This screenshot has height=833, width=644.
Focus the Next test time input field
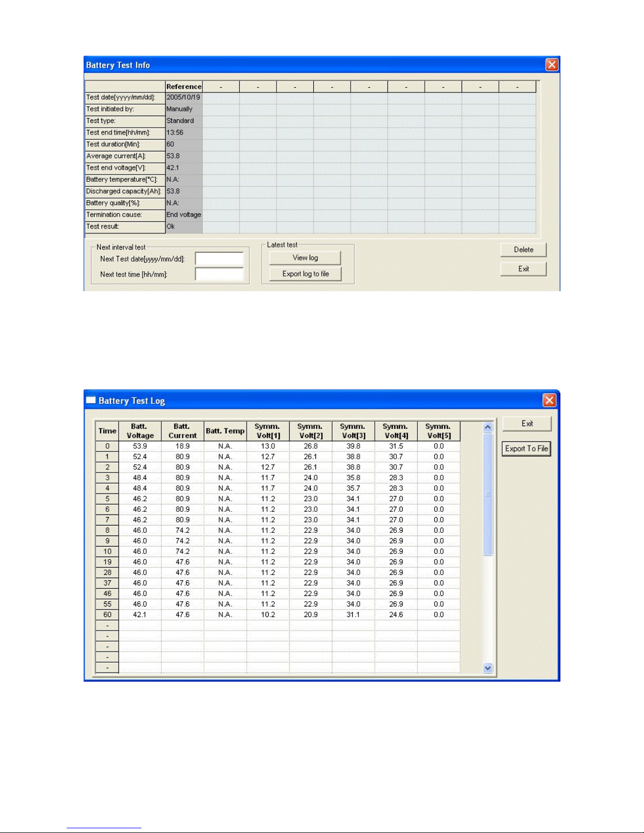point(219,274)
